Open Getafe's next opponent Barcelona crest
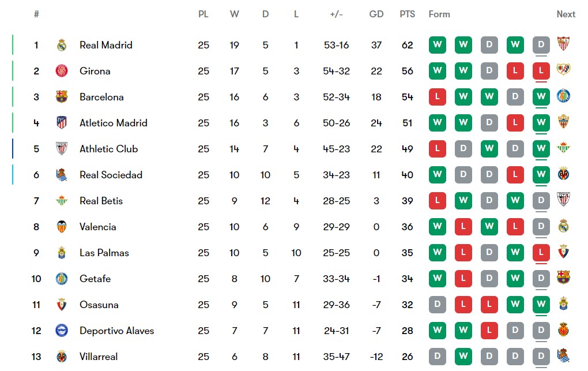 coord(563,277)
